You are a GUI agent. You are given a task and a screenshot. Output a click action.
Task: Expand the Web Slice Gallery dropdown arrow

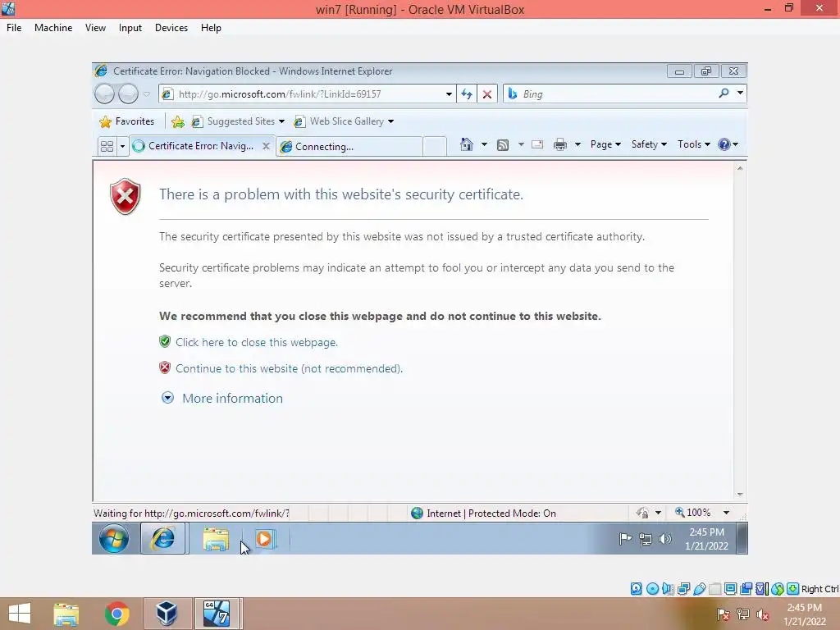click(390, 121)
